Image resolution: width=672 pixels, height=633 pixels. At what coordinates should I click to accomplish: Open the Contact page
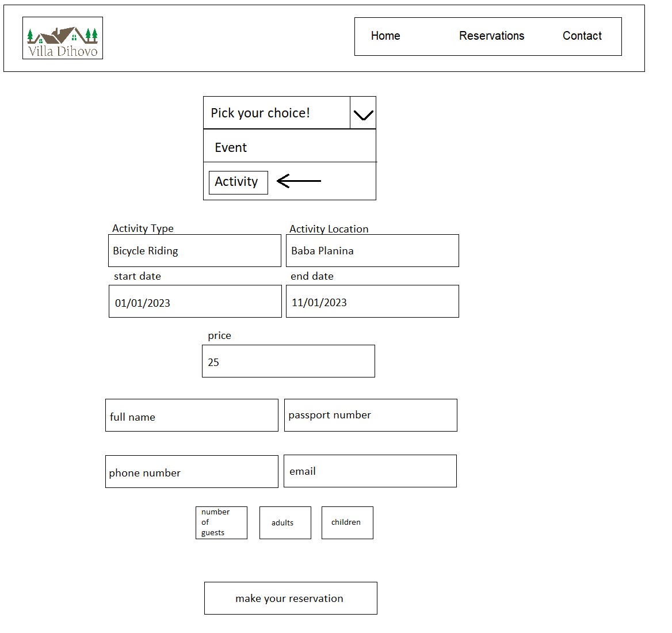click(x=582, y=36)
